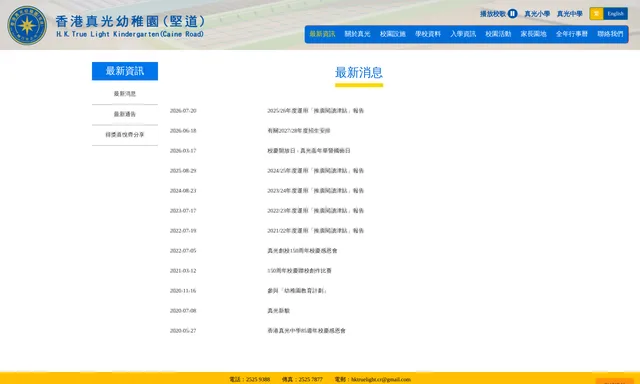Open the 最新資訊 navigation menu

pyautogui.click(x=322, y=34)
